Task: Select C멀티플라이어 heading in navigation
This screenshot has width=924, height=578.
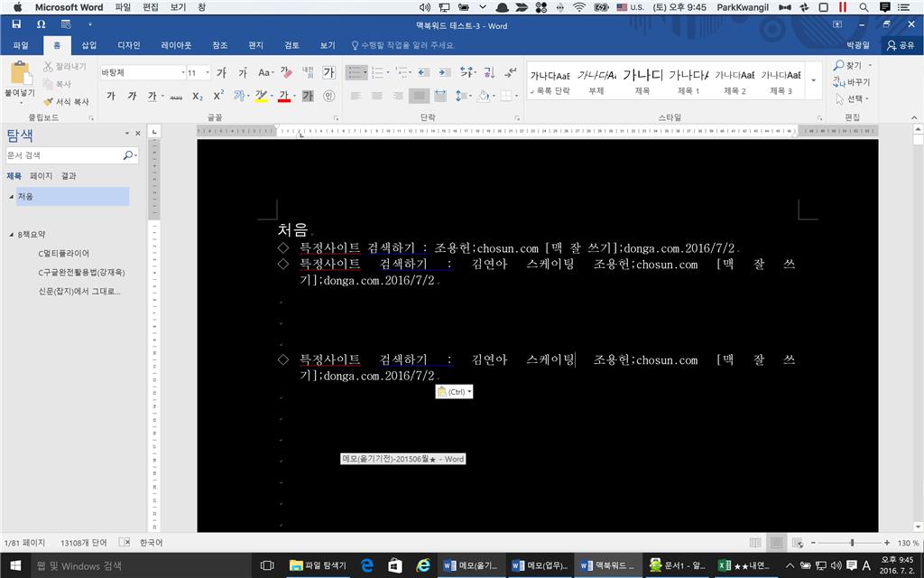Action: [64, 253]
